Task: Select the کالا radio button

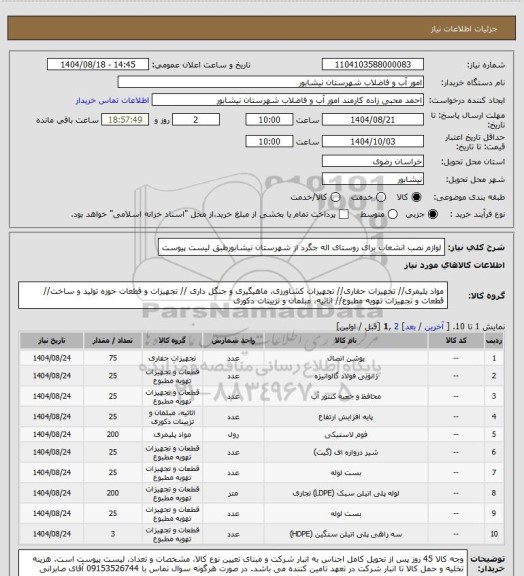Action: click(x=416, y=197)
